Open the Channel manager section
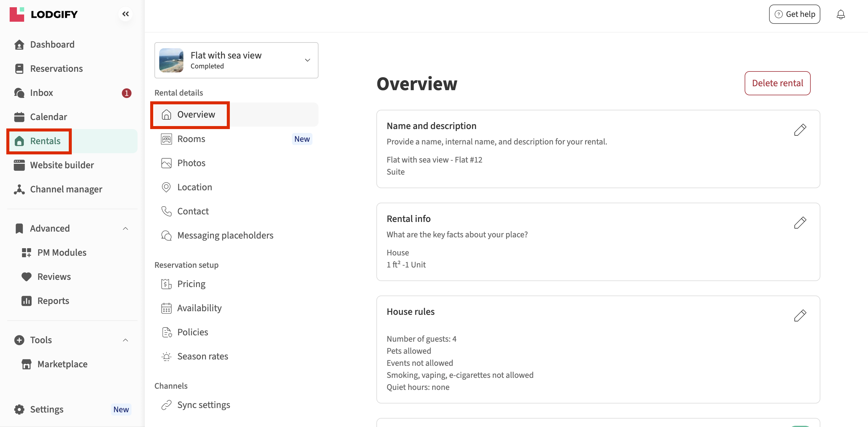868x427 pixels. (x=66, y=189)
